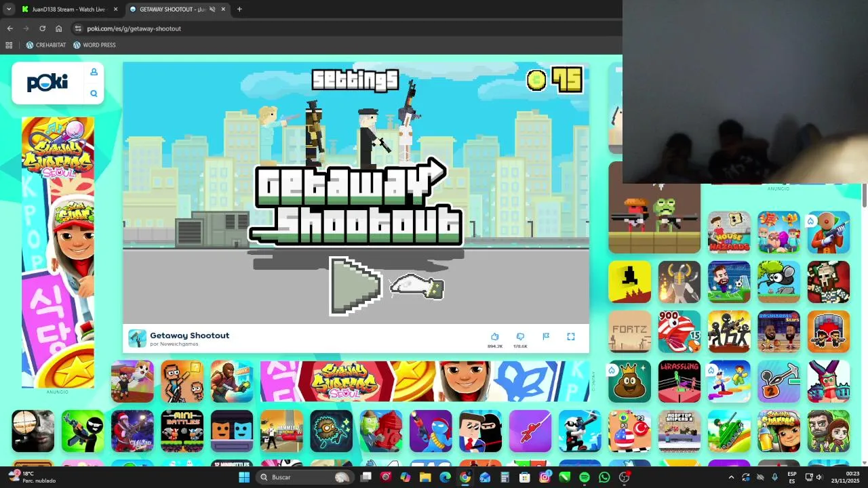Image resolution: width=868 pixels, height=488 pixels.
Task: Open the red stickman rope swing game
Action: pyautogui.click(x=530, y=430)
